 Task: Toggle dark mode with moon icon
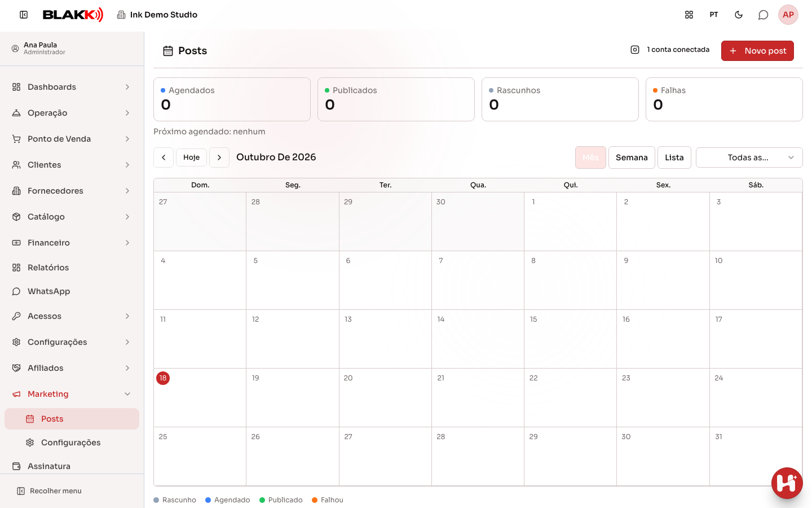click(x=739, y=15)
